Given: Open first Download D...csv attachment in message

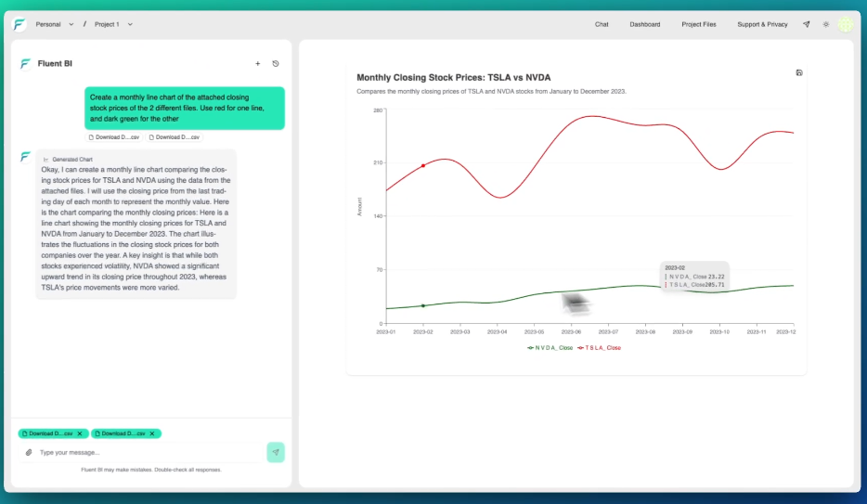Looking at the screenshot, I should click(x=114, y=137).
